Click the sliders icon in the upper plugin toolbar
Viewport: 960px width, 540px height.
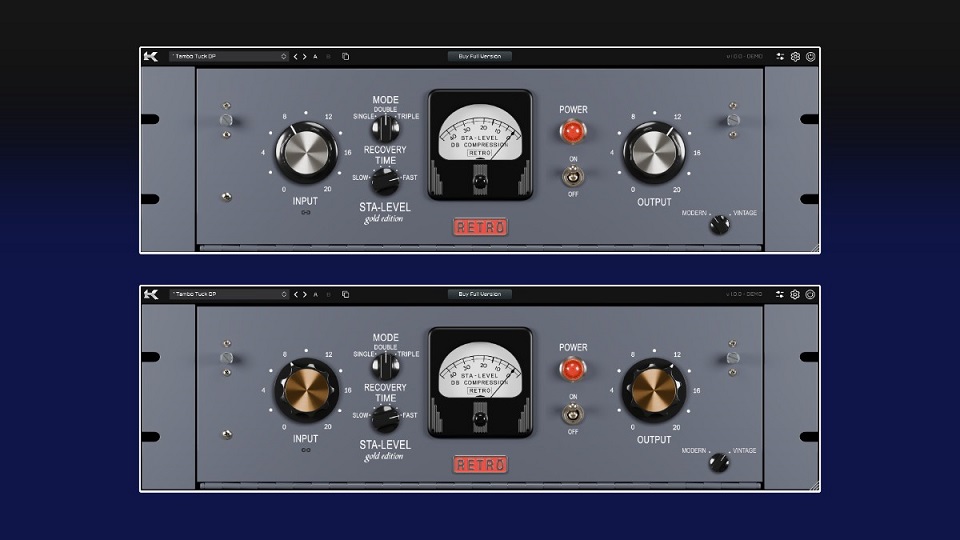click(780, 57)
